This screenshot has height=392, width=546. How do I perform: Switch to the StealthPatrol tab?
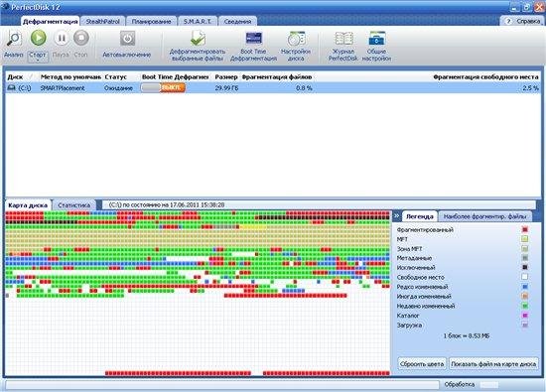click(102, 21)
